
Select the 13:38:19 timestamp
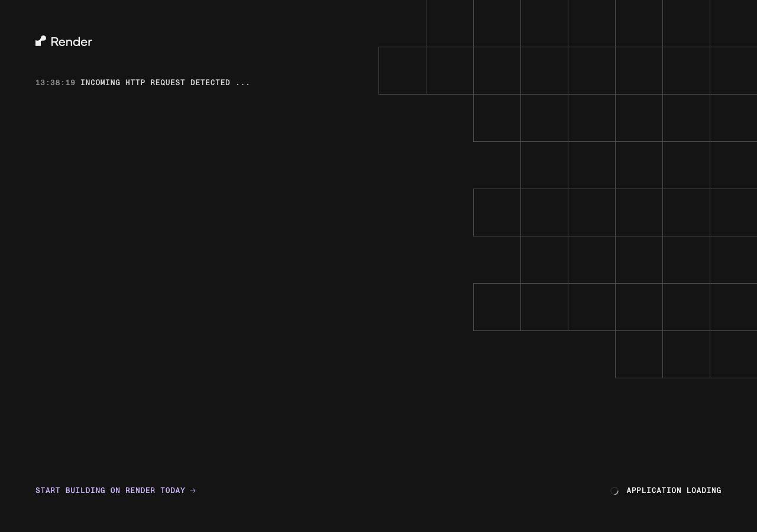(56, 83)
